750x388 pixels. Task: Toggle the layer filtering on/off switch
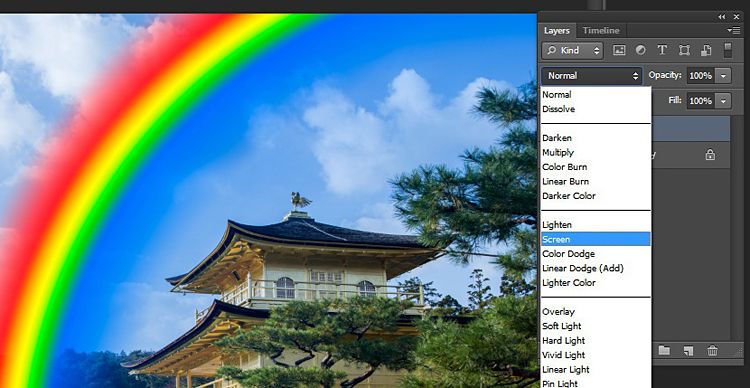pyautogui.click(x=728, y=50)
